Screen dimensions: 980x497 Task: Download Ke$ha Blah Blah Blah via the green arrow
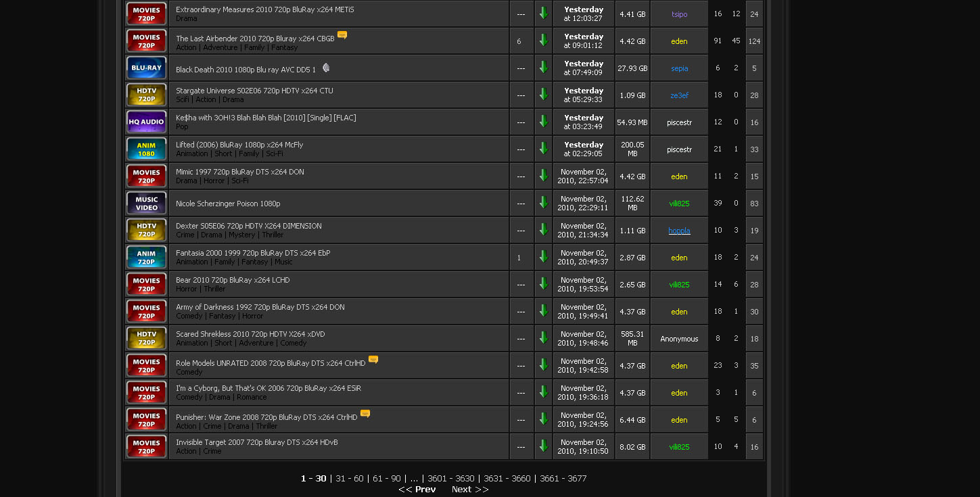[543, 121]
